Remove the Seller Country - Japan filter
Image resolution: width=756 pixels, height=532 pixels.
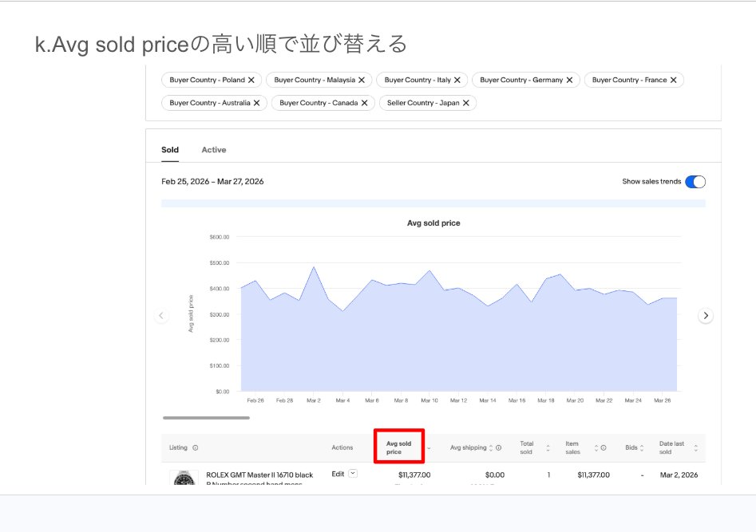465,103
